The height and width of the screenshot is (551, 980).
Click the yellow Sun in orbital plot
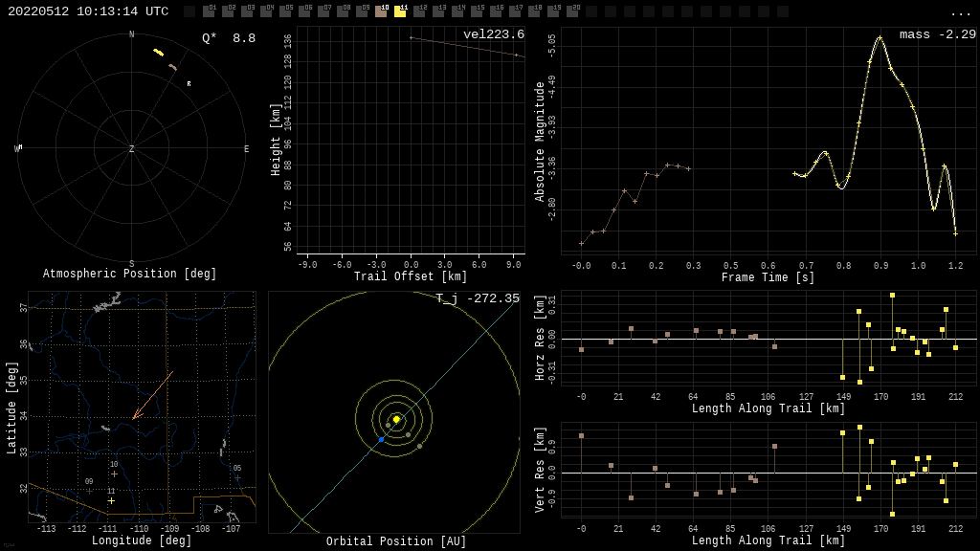click(396, 419)
